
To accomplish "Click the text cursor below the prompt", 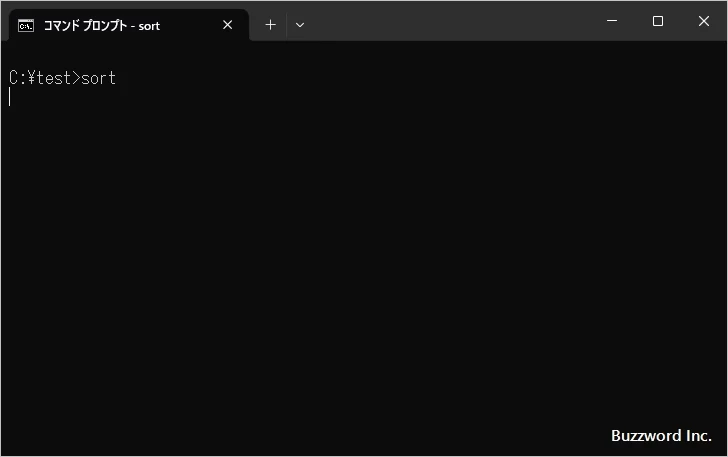I will [x=10, y=97].
